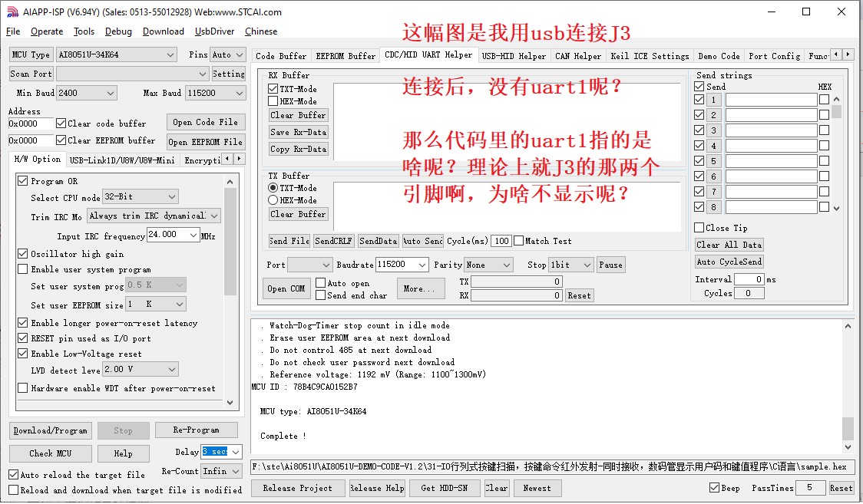Viewport: 863px width, 504px height.
Task: Open the UsbDriver menu
Action: click(215, 31)
